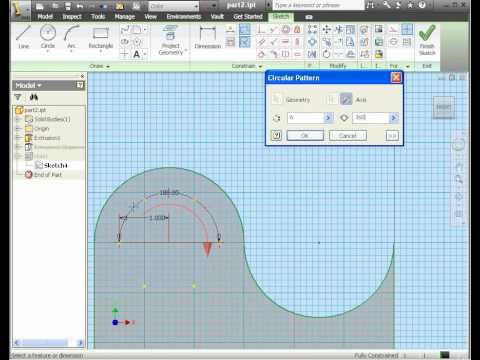Click the binoculars find icon in browser

[x=34, y=97]
